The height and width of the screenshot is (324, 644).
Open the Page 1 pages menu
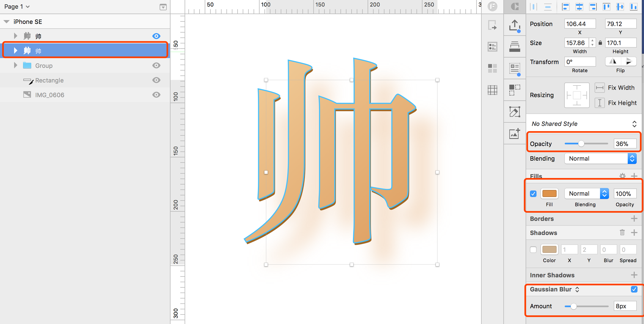click(17, 7)
